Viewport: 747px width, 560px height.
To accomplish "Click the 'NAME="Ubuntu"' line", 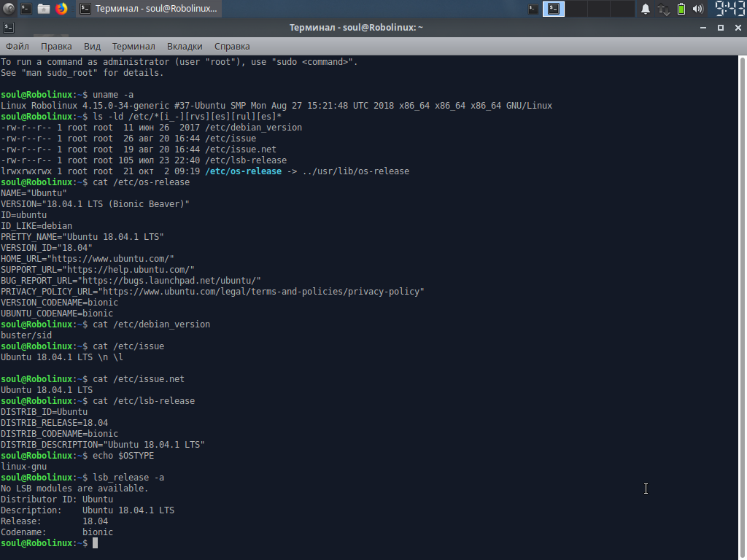I will (x=34, y=192).
